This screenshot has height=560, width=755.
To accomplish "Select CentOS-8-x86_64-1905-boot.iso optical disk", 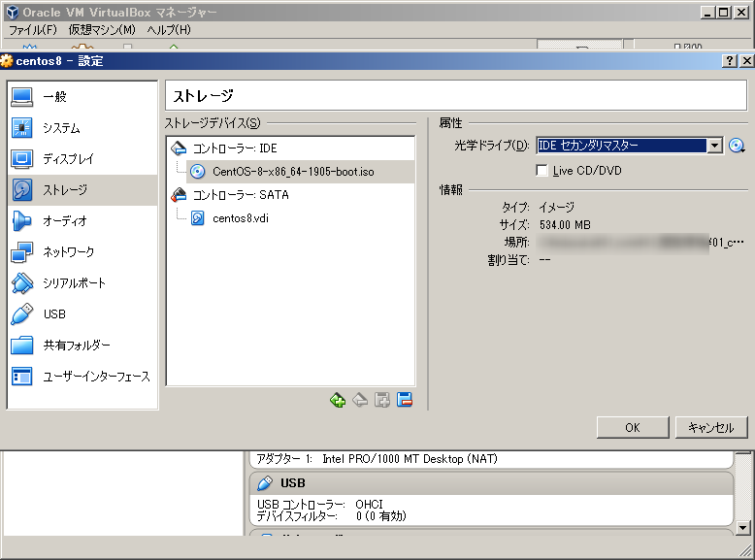I will point(300,172).
